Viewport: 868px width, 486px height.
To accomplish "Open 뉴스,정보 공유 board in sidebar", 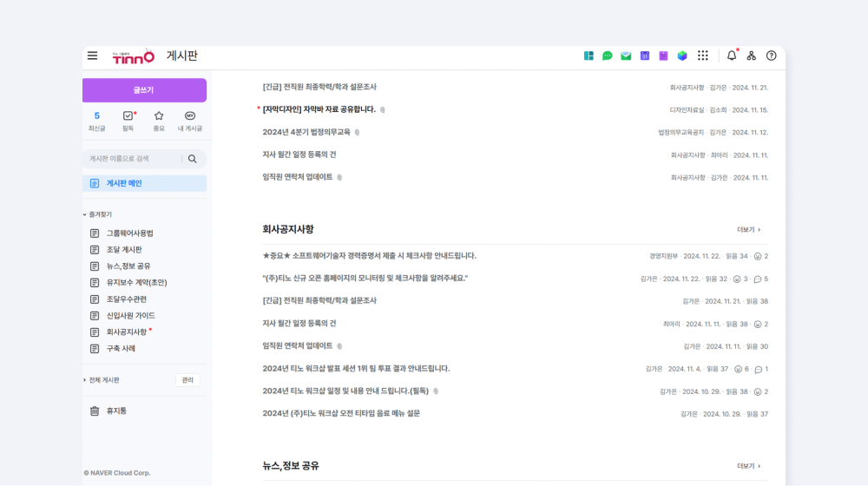I will click(x=128, y=266).
